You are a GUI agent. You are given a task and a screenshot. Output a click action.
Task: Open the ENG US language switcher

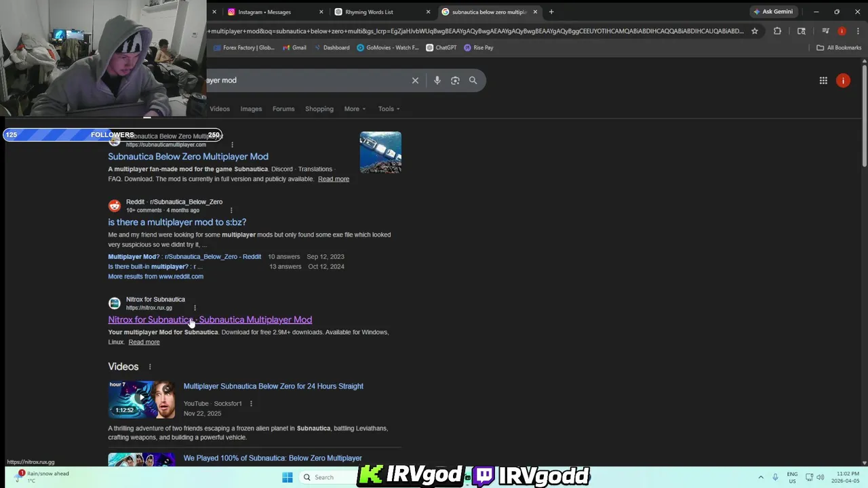[x=792, y=477]
